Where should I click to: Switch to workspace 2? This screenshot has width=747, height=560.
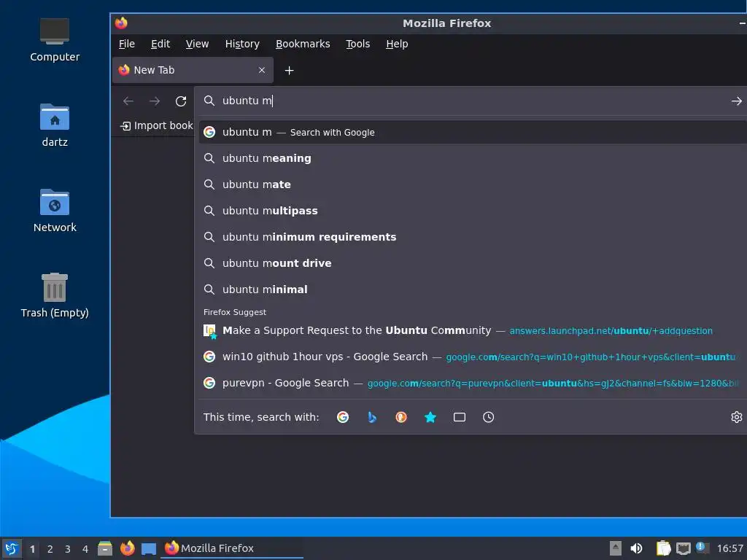(50, 549)
